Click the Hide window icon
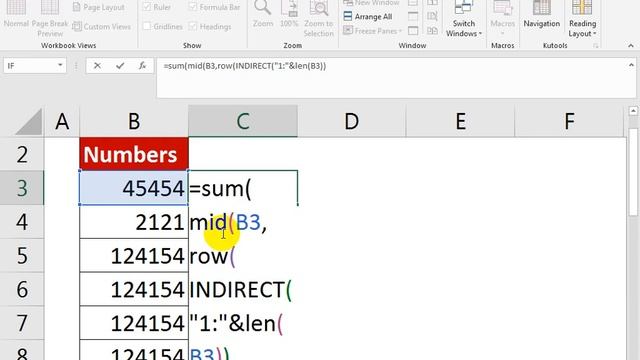This screenshot has height=360, width=640. (x=413, y=17)
